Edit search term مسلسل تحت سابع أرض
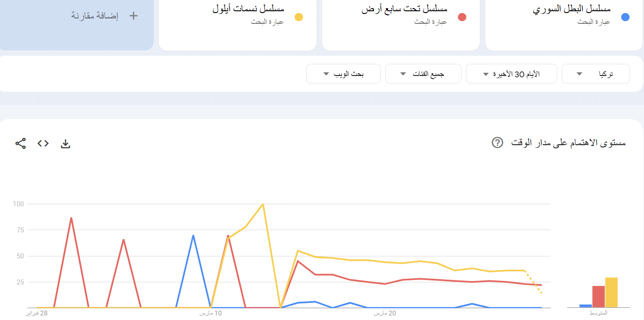Image resolution: width=644 pixels, height=320 pixels. [404, 9]
